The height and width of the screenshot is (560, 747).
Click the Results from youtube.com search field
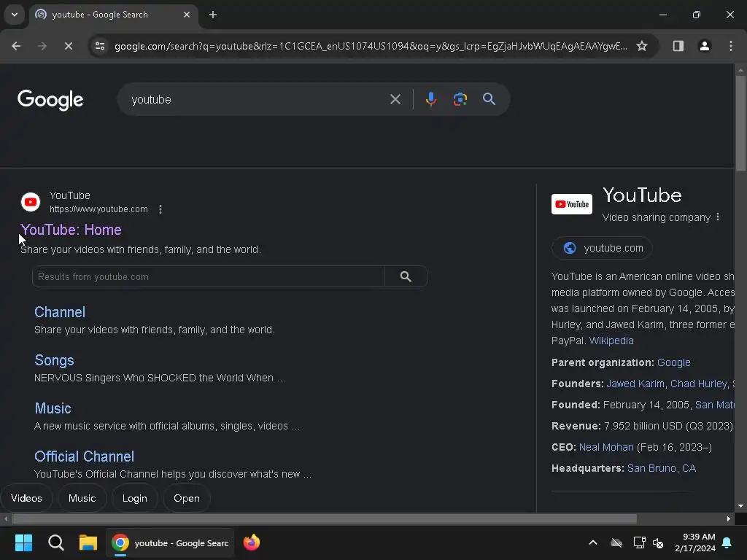(208, 276)
